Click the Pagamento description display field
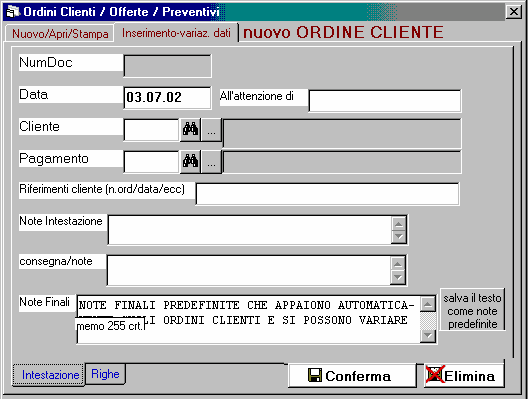Image resolution: width=528 pixels, height=399 pixels. pos(342,162)
